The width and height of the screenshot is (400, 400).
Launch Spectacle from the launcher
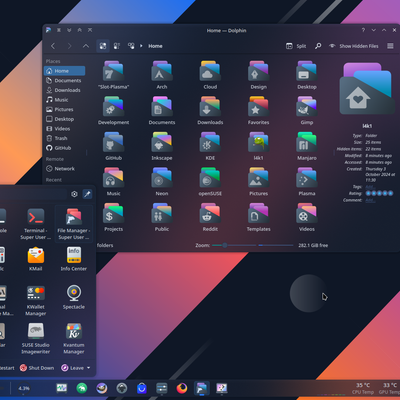pyautogui.click(x=74, y=297)
